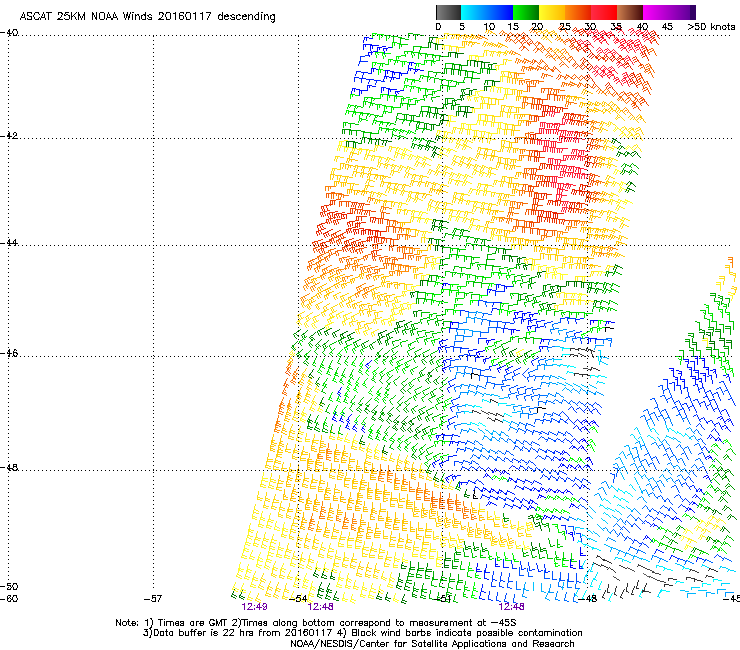Click the legend scale label "40"
The height and width of the screenshot is (650, 740).
point(642,27)
